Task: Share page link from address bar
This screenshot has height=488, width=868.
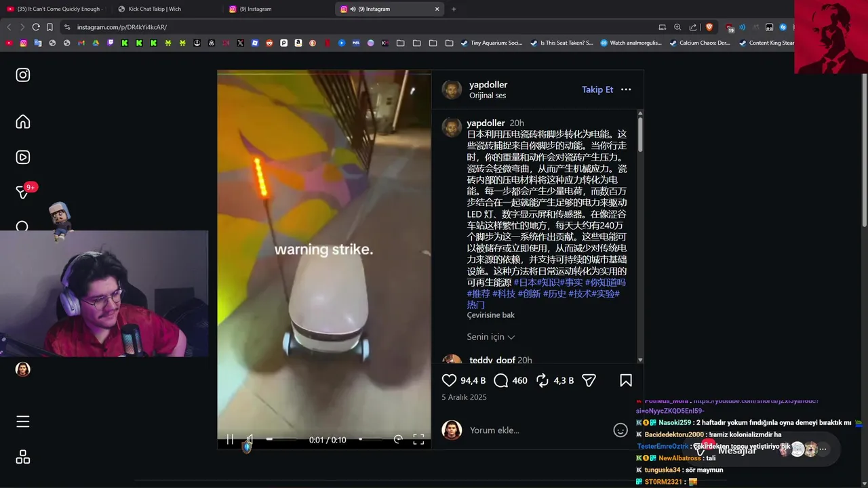Action: (693, 27)
